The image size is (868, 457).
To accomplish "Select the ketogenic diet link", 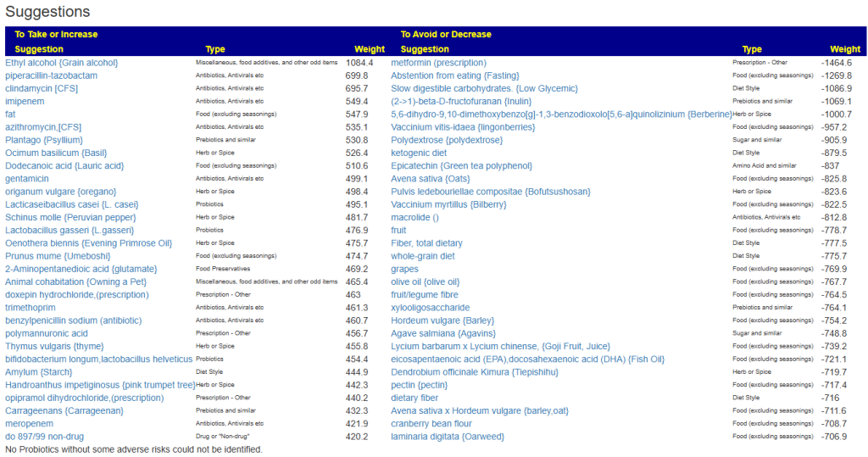I will [x=419, y=153].
